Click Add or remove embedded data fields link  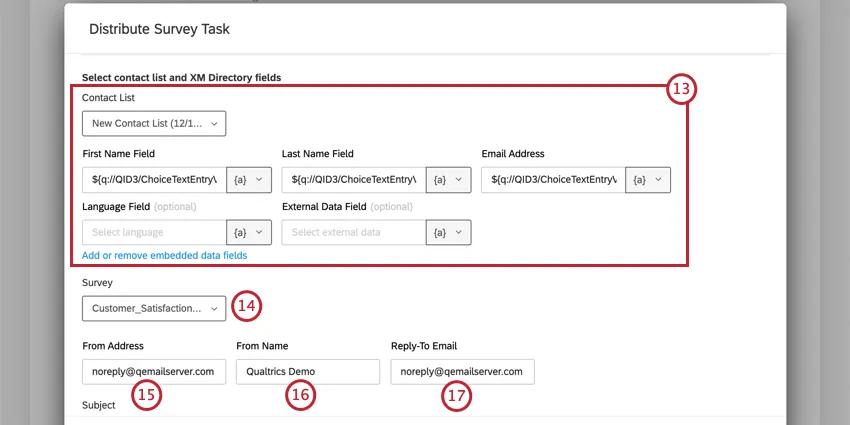[164, 255]
